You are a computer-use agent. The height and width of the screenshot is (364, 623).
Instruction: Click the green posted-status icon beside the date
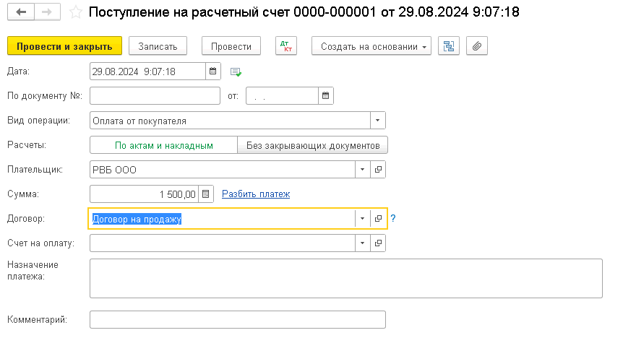(236, 71)
